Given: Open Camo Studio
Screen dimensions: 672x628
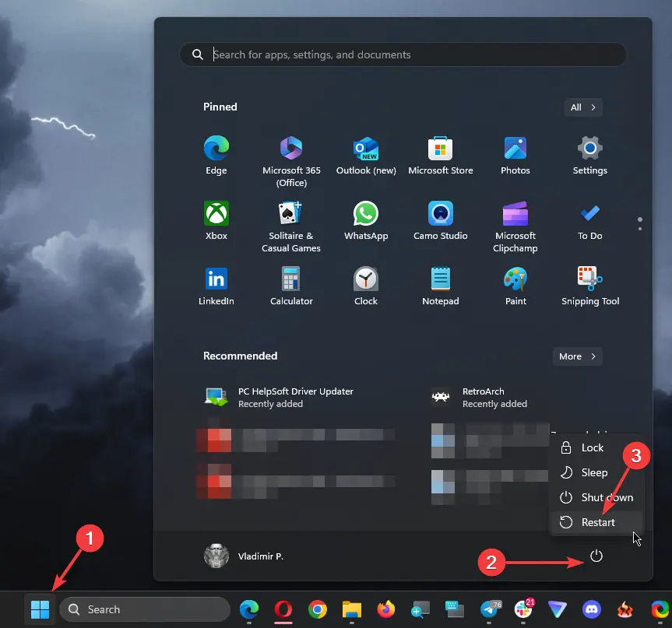Looking at the screenshot, I should tap(440, 220).
